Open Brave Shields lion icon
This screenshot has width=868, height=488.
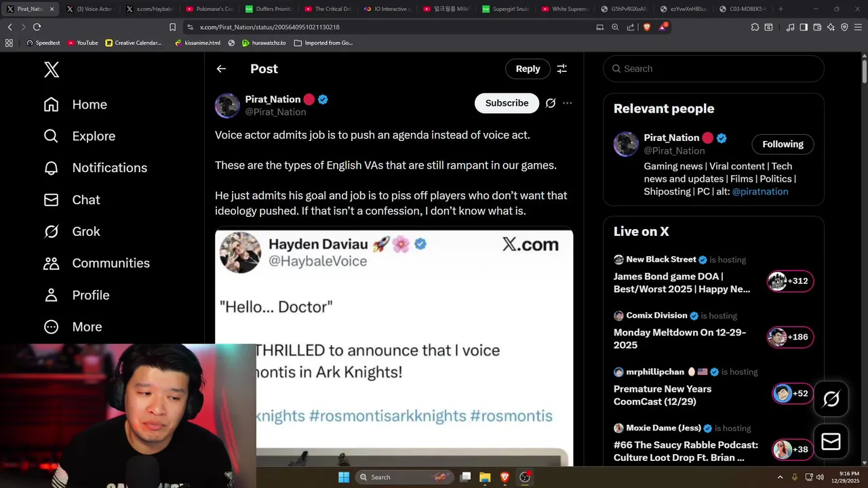click(646, 27)
